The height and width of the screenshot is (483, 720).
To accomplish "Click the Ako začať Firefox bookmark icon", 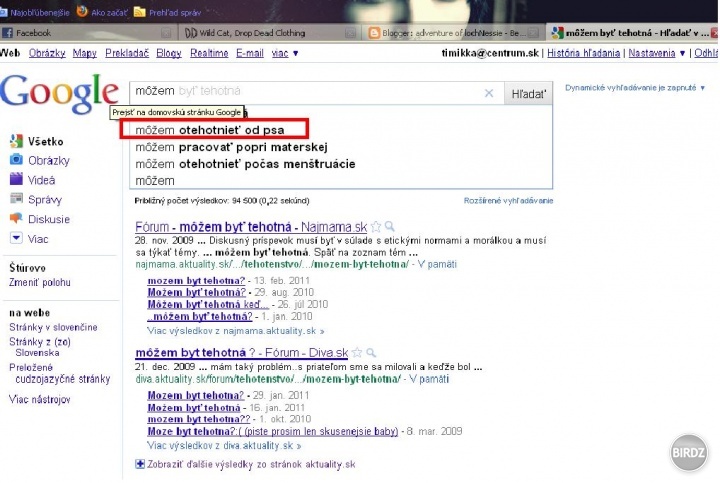I will coord(82,11).
